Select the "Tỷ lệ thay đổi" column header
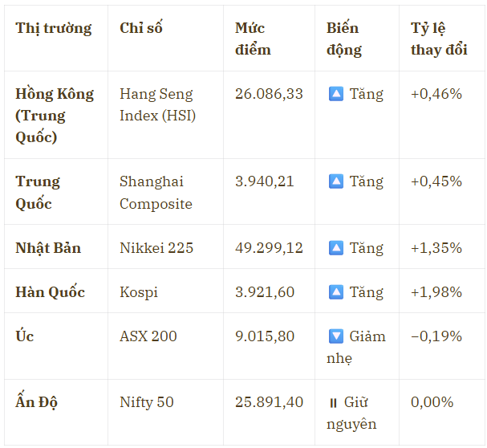The image size is (487, 448). tap(439, 39)
